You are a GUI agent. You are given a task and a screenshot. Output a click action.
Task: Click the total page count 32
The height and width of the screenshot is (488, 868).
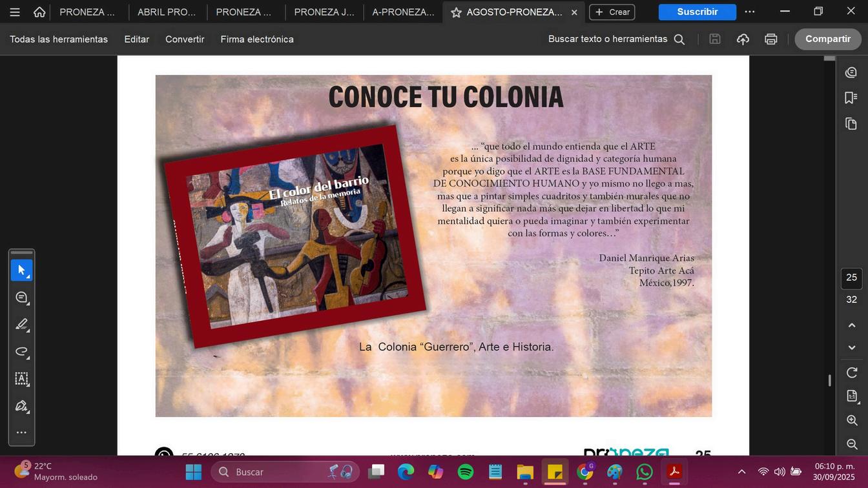pyautogui.click(x=852, y=300)
